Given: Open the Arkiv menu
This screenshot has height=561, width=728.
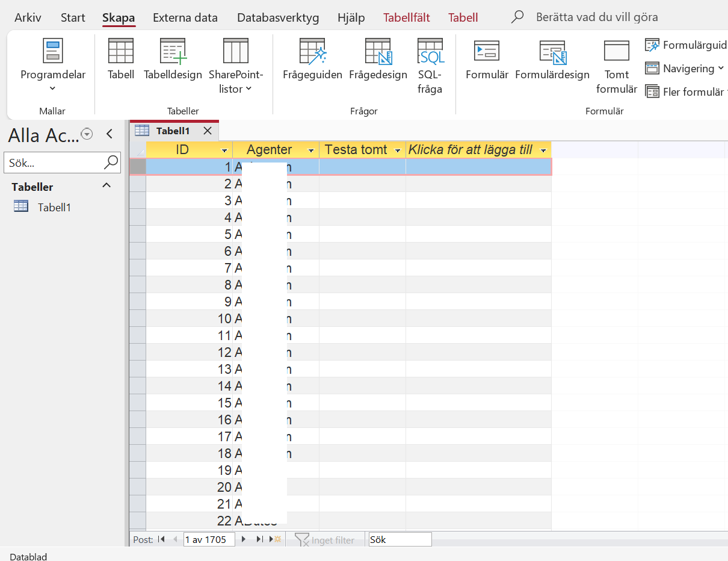Looking at the screenshot, I should click(28, 17).
